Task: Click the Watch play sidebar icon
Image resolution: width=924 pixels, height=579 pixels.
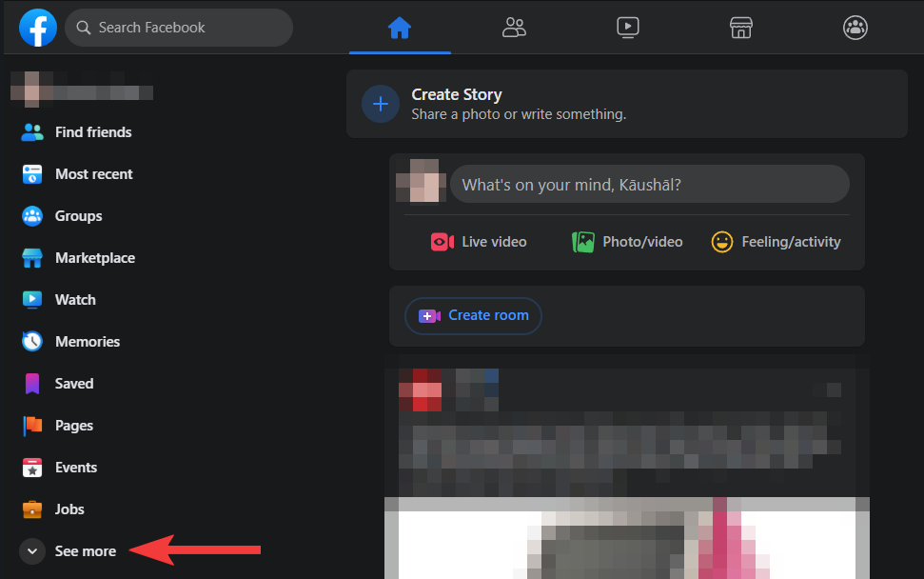Action: (32, 300)
